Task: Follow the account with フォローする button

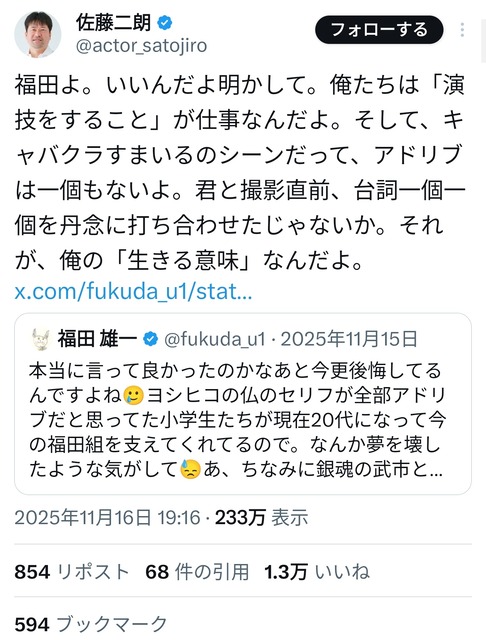Action: coord(379,30)
